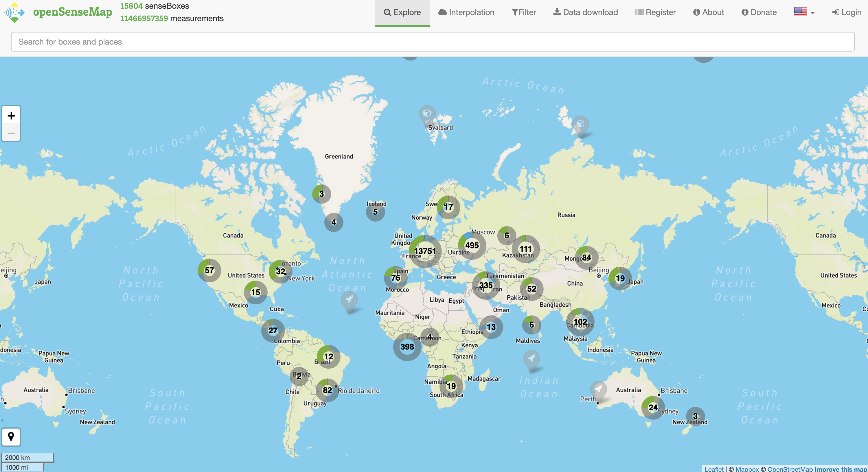Expand the 76 cluster over Spain

tap(396, 278)
